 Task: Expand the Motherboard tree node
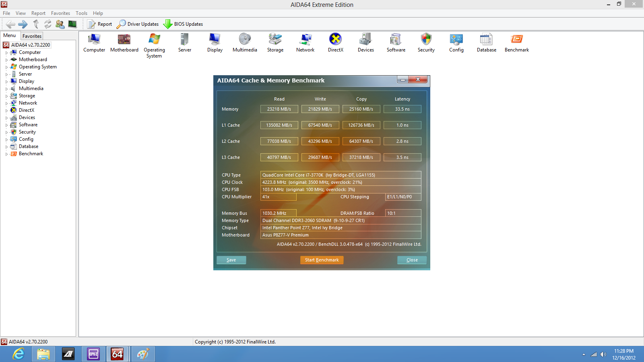pos(6,60)
